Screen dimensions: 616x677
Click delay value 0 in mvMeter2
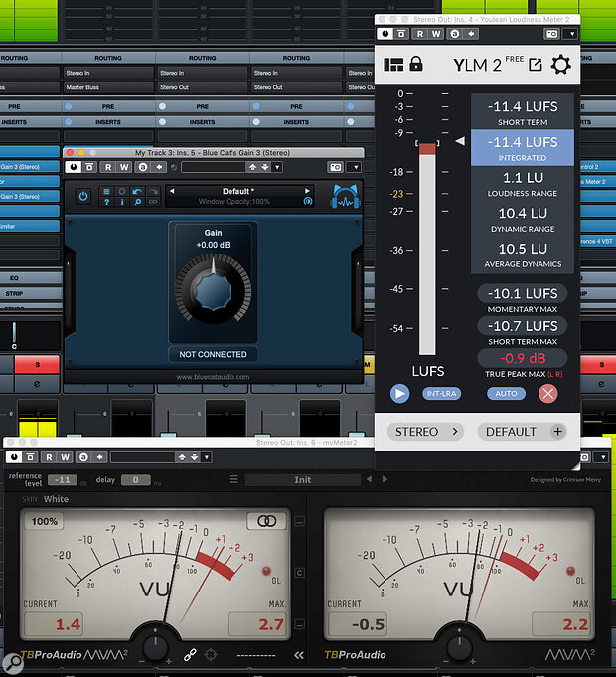click(x=135, y=480)
